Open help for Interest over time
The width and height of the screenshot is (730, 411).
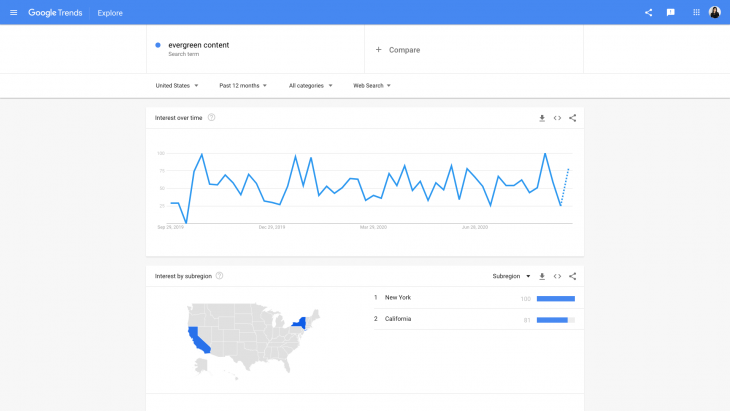(x=211, y=118)
